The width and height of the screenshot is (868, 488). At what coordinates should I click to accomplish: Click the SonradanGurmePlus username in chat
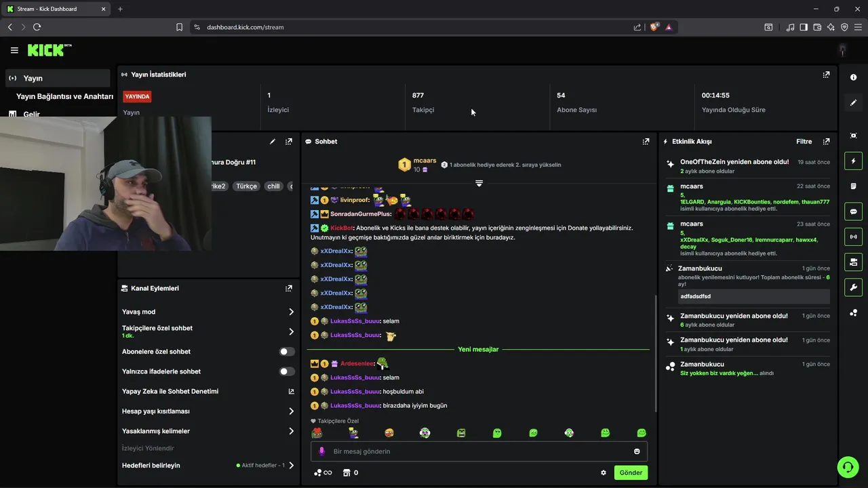click(x=361, y=214)
